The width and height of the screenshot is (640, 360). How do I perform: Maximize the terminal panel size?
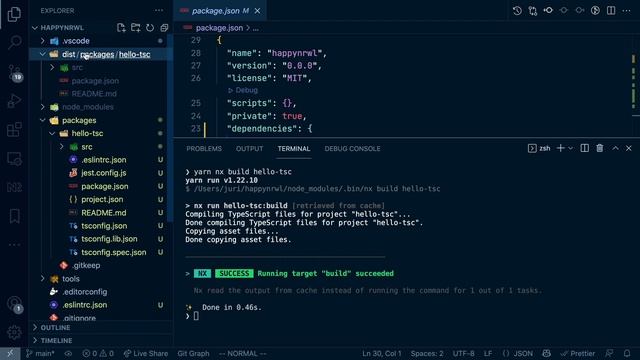tap(615, 148)
